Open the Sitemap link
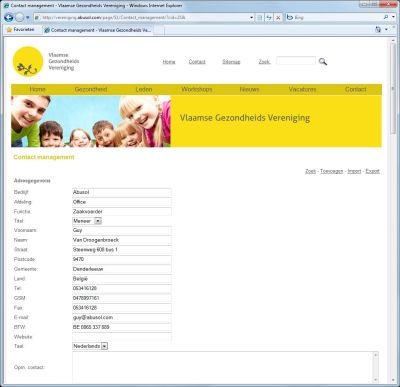 (231, 62)
